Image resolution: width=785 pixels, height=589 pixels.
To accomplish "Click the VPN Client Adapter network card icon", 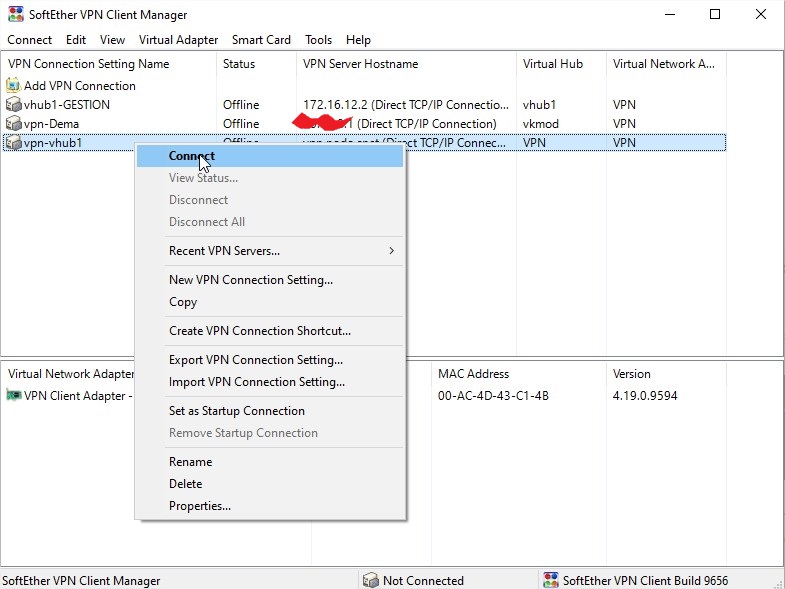I will coord(14,395).
